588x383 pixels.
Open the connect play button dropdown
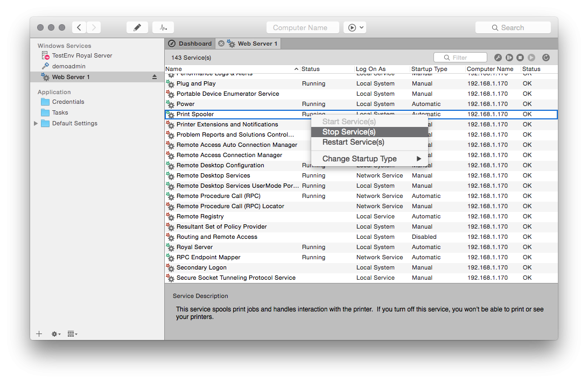pos(355,27)
